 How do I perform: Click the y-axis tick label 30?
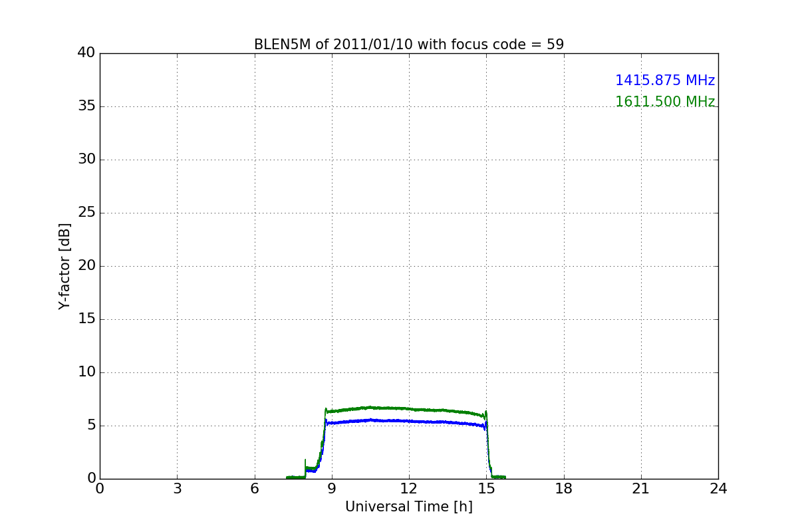pos(86,160)
